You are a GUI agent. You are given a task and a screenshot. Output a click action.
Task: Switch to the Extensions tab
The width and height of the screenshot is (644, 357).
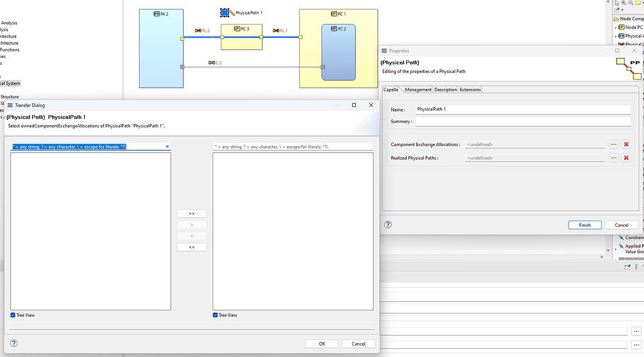pos(470,89)
